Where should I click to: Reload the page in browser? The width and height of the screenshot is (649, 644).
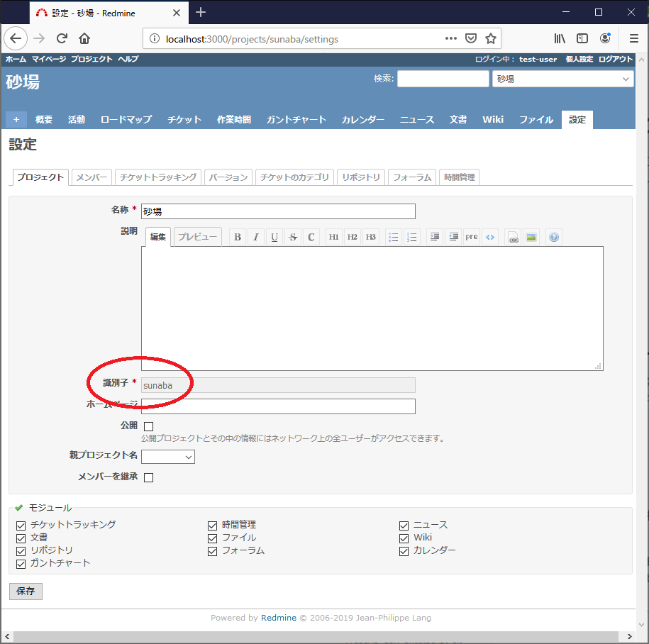62,38
